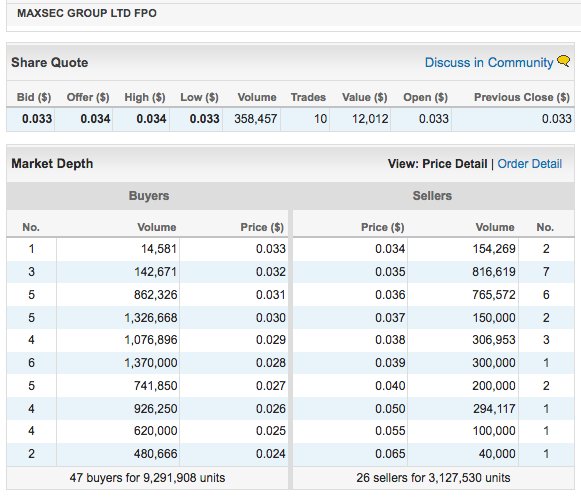Select buyer volume 480,666
The width and height of the screenshot is (581, 503).
click(156, 454)
